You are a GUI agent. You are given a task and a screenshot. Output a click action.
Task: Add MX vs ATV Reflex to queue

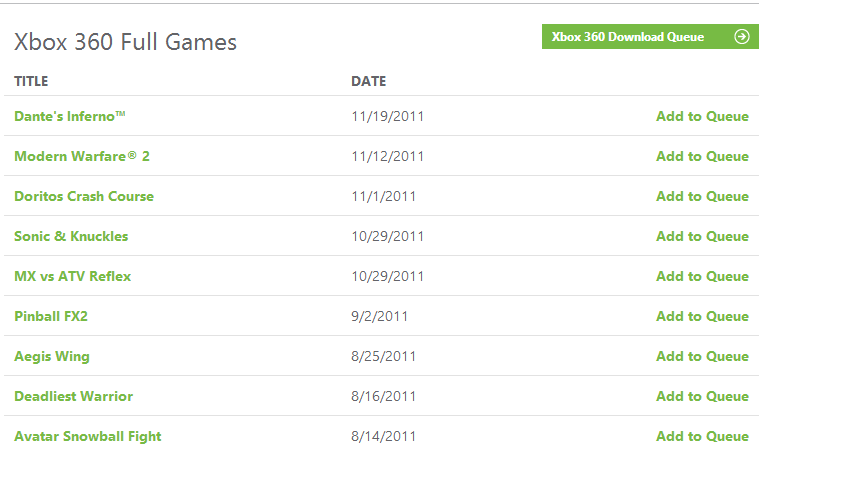[702, 276]
